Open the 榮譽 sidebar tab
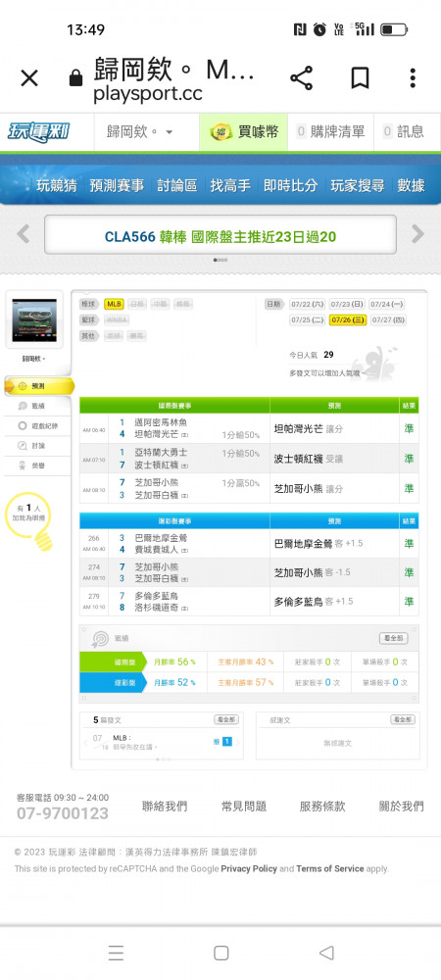 point(37,465)
